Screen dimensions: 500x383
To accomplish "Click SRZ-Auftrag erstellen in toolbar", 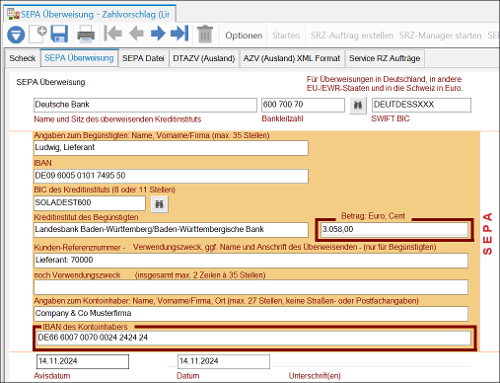I will tap(352, 35).
